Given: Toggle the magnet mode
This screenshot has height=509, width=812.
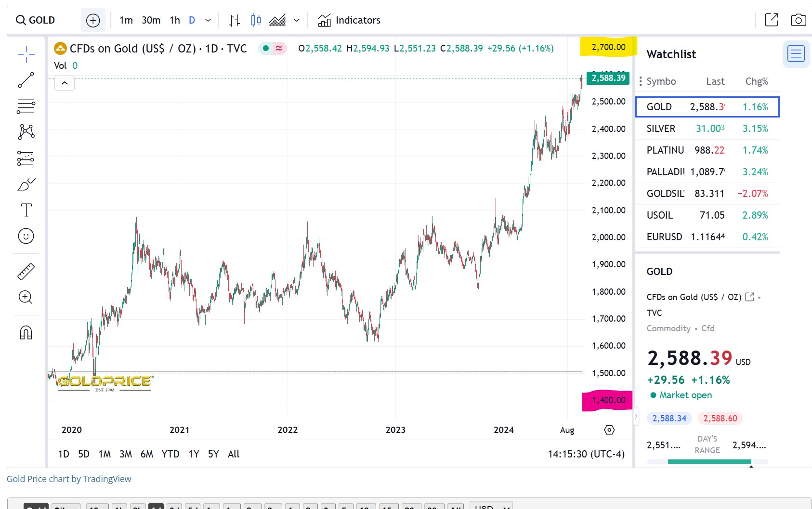Looking at the screenshot, I should tap(26, 332).
